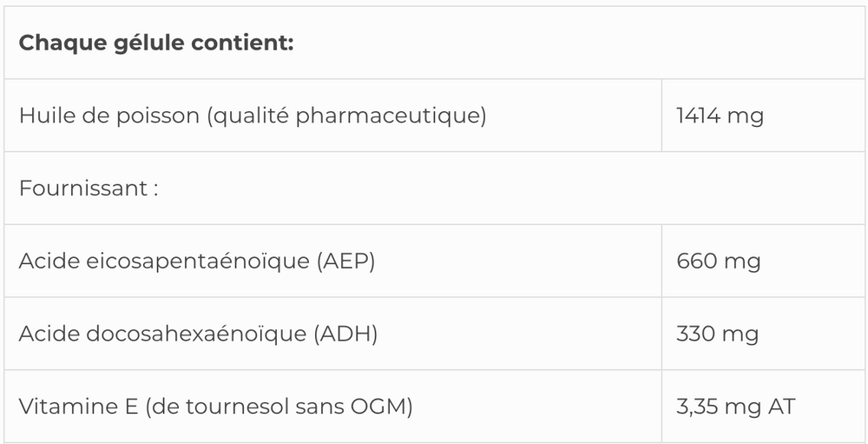Select the "3,35 mg AT" amount value

point(735,407)
